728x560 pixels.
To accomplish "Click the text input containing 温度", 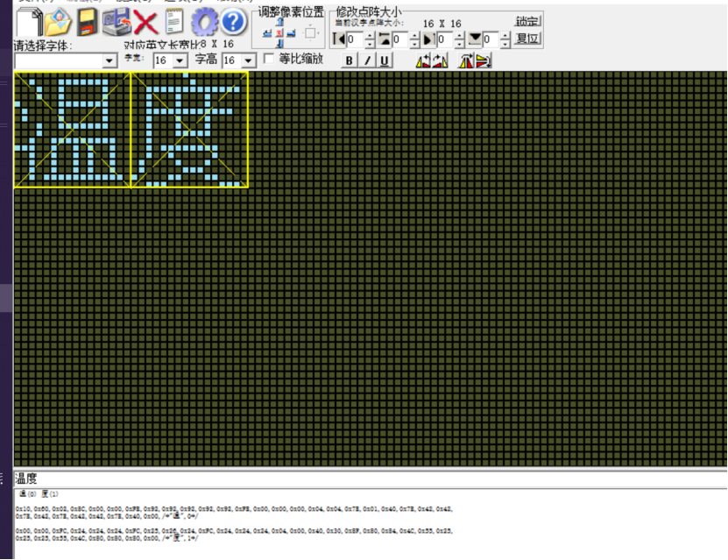I will [370, 478].
